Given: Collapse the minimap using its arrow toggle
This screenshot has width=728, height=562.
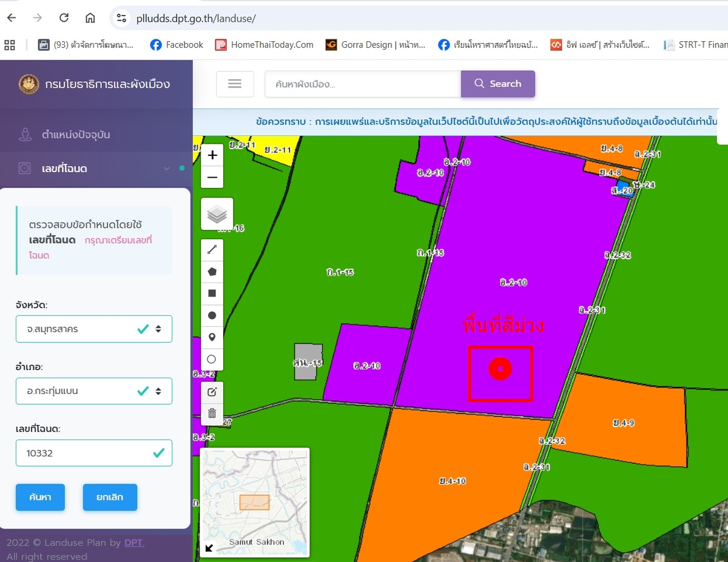Looking at the screenshot, I should click(209, 548).
